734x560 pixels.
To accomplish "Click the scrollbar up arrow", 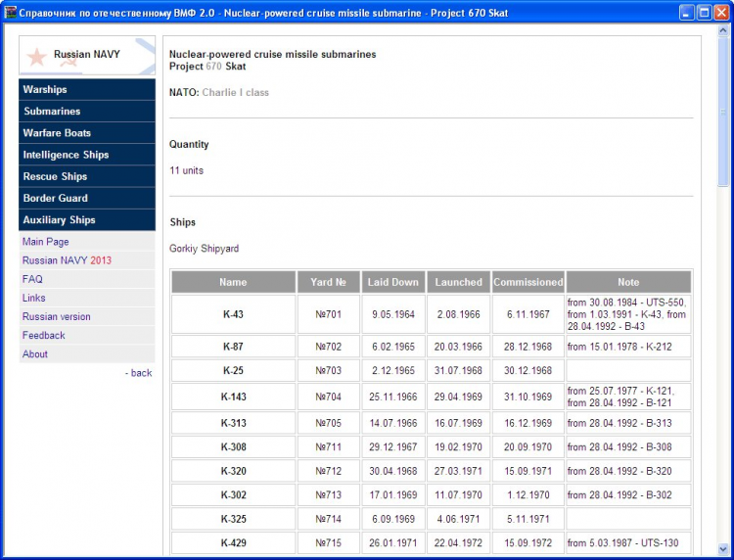I will [x=723, y=30].
